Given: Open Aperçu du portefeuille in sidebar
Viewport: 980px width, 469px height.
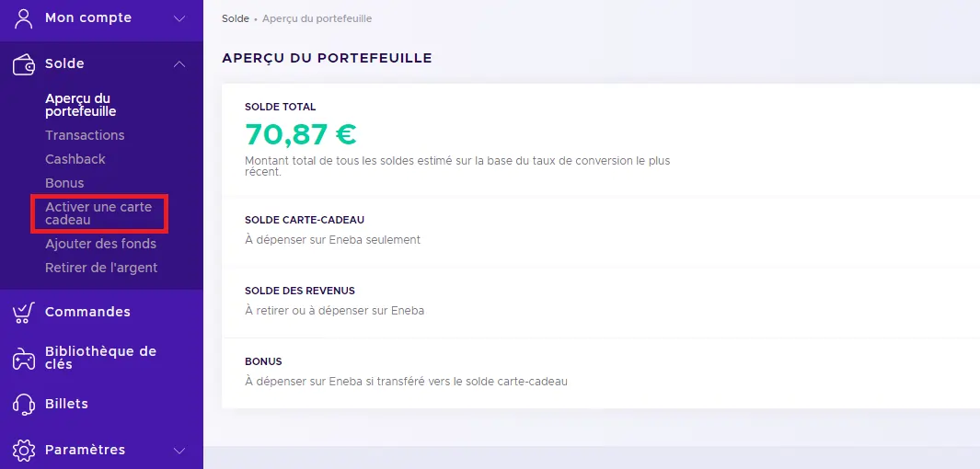Looking at the screenshot, I should (x=80, y=105).
